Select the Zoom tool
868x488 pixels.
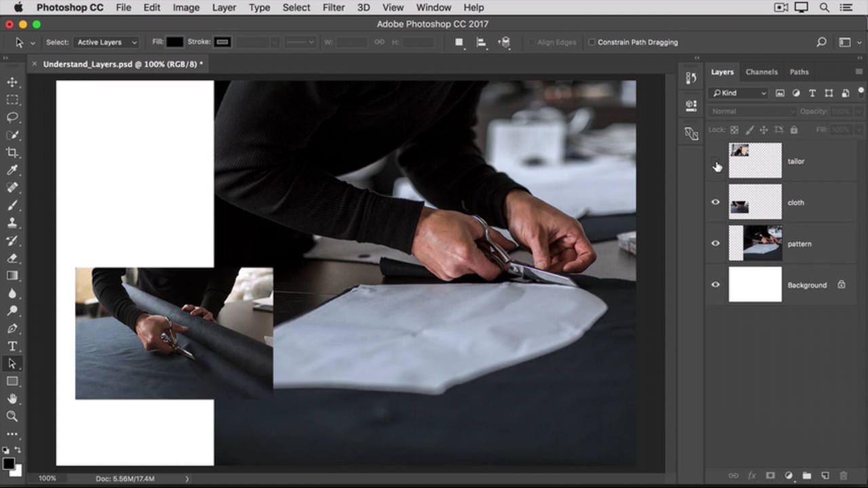(x=12, y=416)
